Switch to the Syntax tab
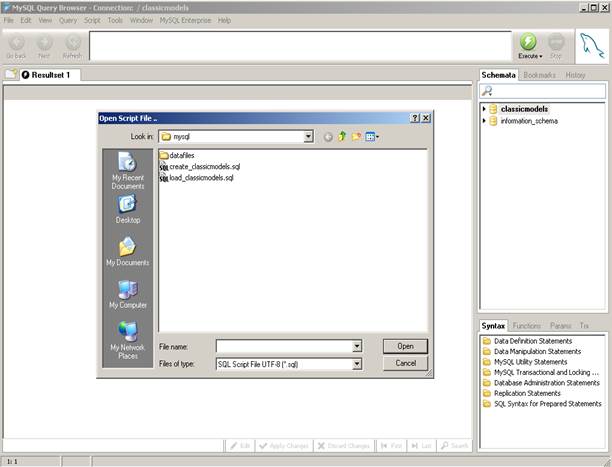612x467 pixels. pyautogui.click(x=493, y=326)
